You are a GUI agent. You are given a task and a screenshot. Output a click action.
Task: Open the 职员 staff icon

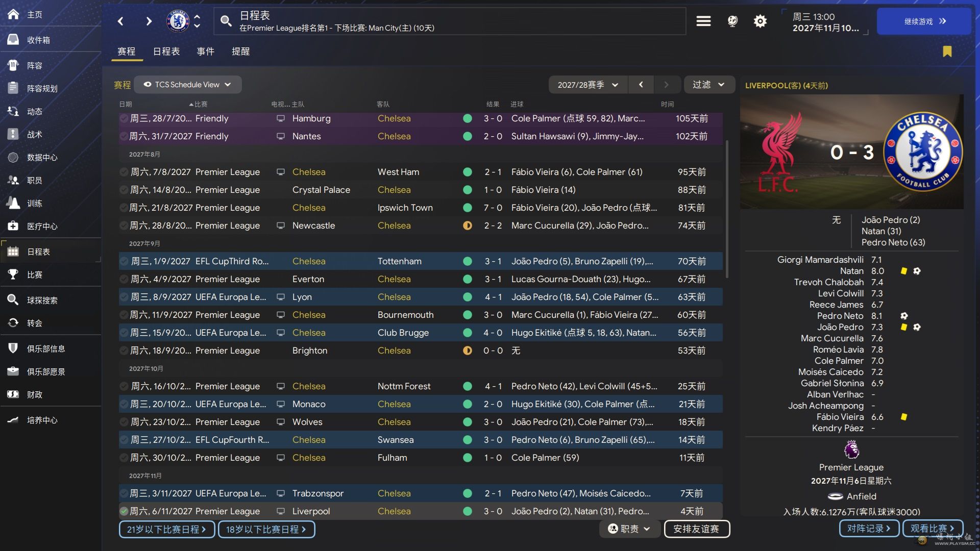pos(13,180)
